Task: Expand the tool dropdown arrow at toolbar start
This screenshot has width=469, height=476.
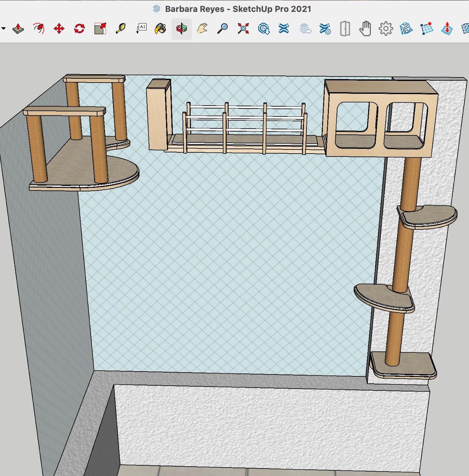Action: click(3, 29)
